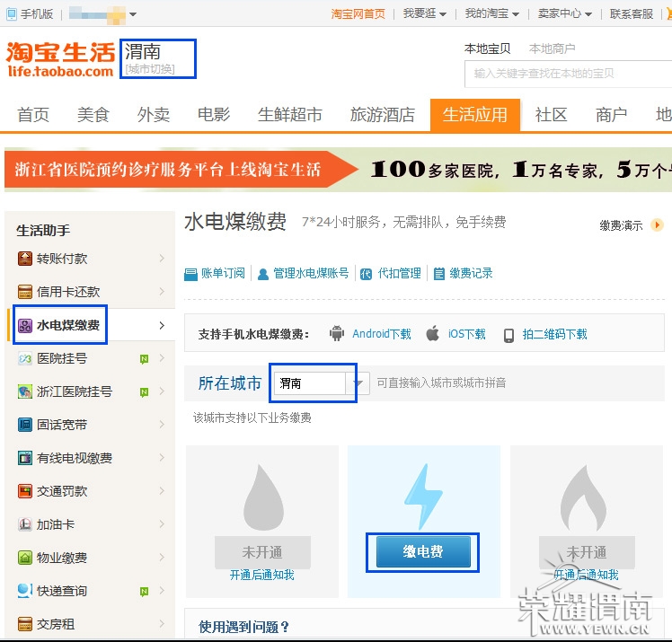Open the 所在城市 city dropdown arrow
The image size is (672, 642).
pyautogui.click(x=358, y=383)
